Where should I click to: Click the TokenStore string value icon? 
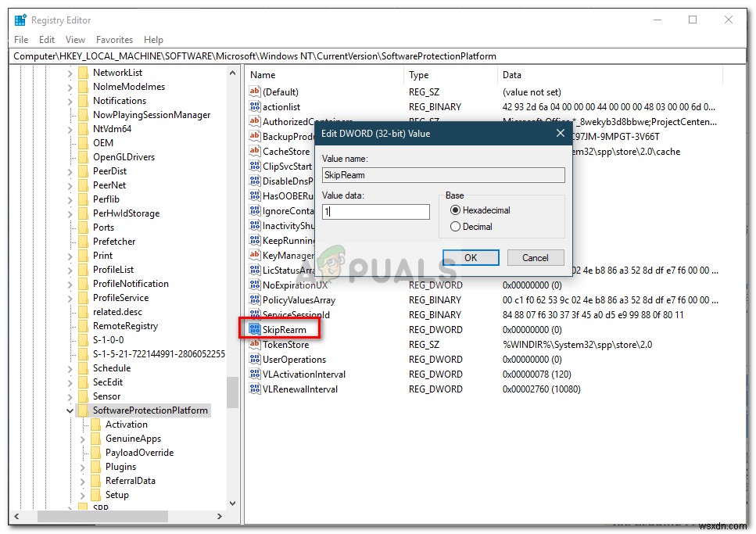(x=255, y=344)
